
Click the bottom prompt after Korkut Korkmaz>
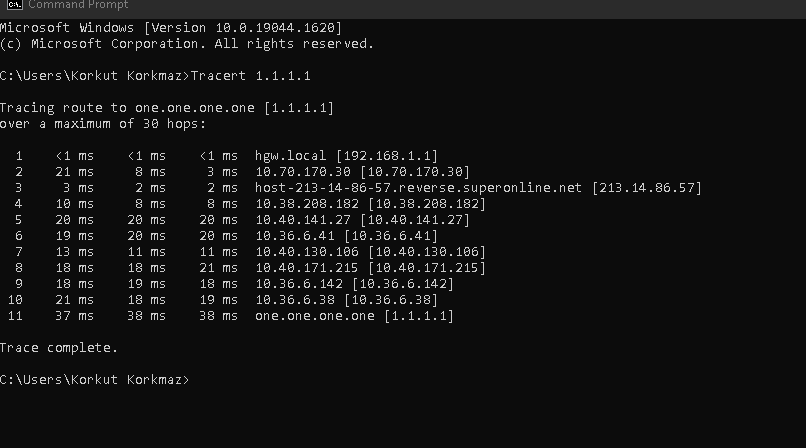click(195, 380)
